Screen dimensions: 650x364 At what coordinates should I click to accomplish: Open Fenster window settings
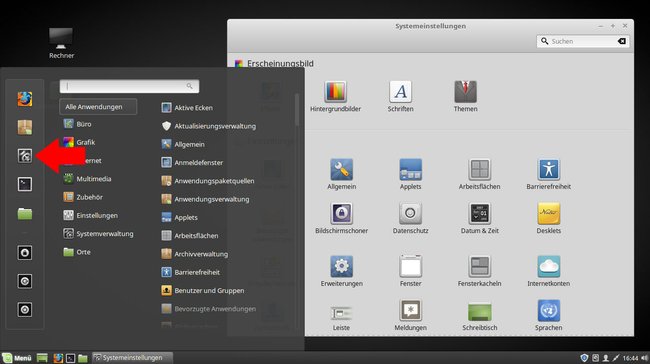[410, 271]
